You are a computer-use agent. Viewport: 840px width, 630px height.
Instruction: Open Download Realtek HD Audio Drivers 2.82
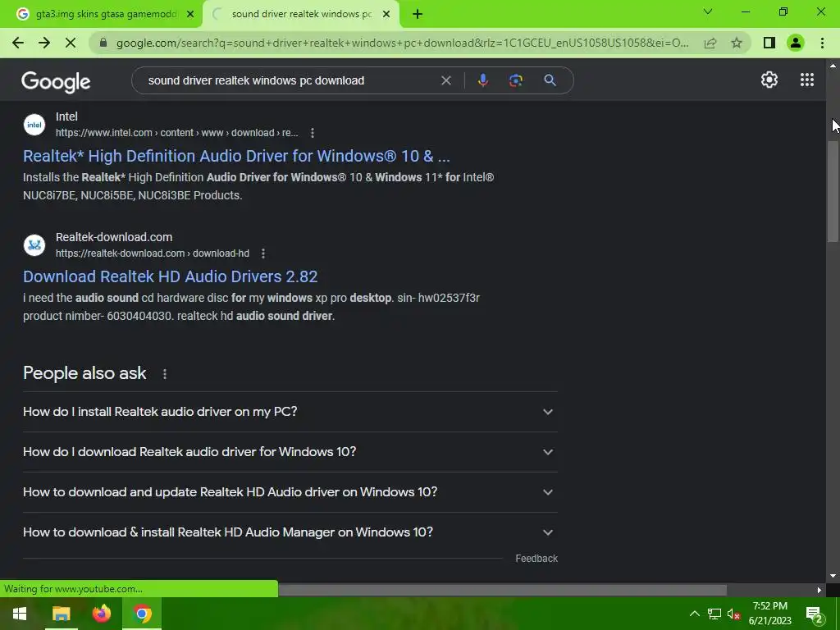[171, 276]
